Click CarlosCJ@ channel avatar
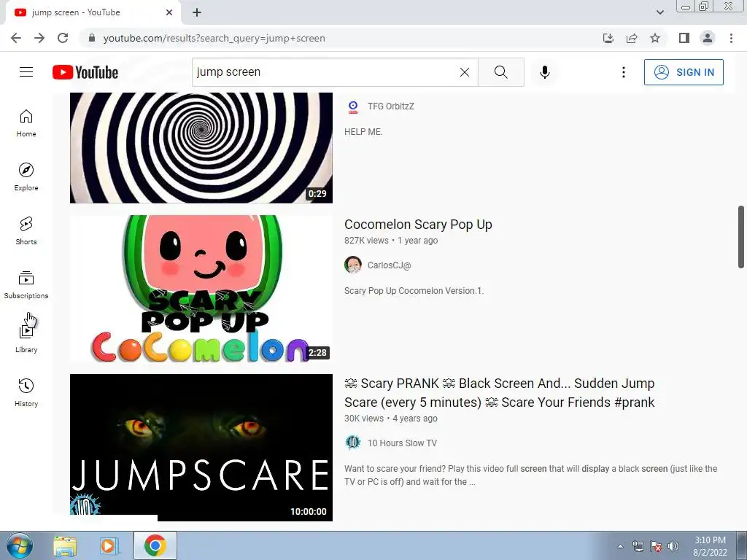Screen dimensions: 747x560 (x=353, y=265)
